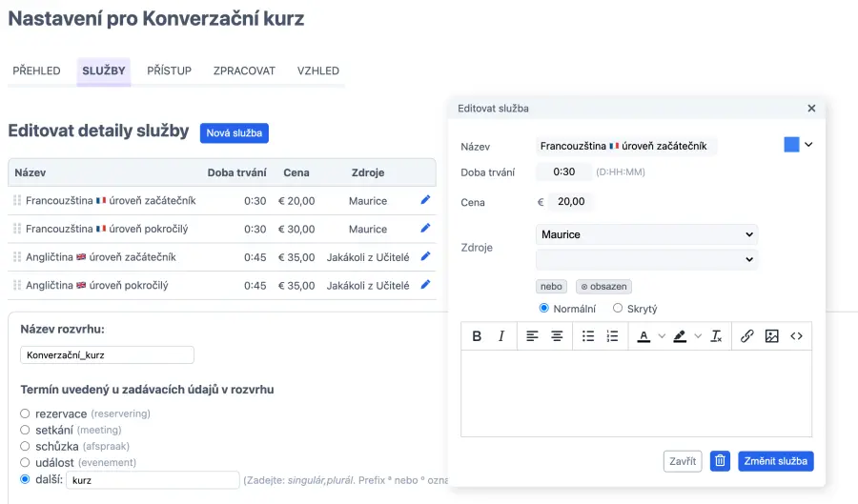Expand the empty second resource dropdown

646,259
